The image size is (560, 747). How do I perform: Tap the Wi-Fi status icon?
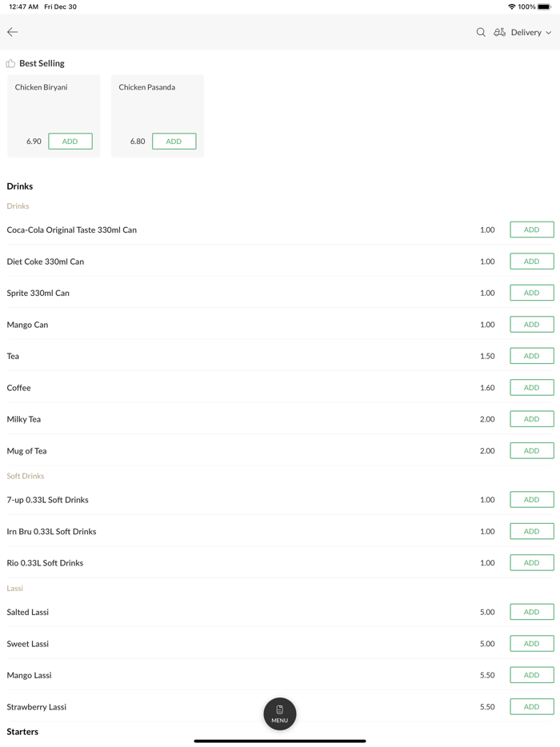tap(511, 6)
